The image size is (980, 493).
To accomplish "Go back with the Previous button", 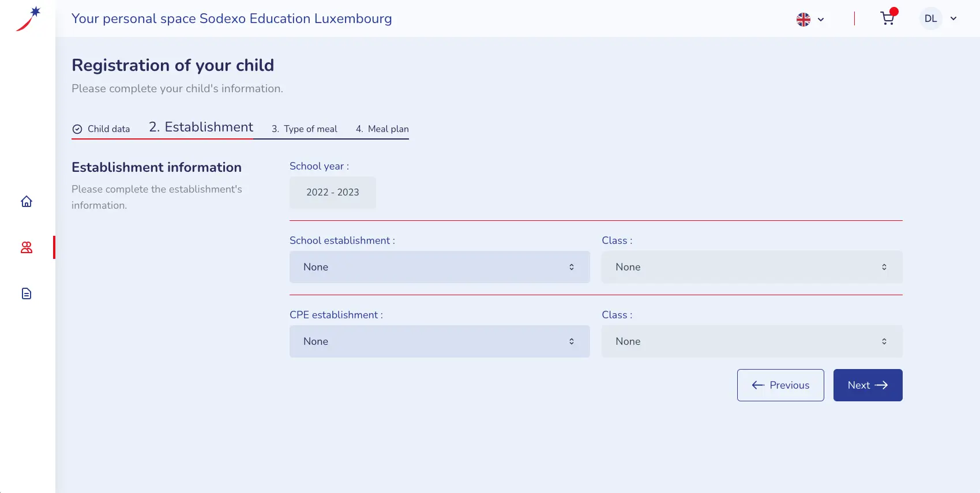I will click(x=780, y=385).
